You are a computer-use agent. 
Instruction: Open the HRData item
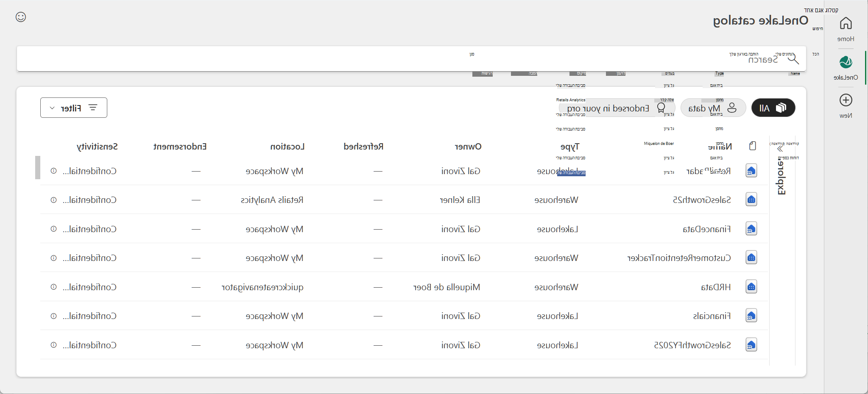click(716, 287)
